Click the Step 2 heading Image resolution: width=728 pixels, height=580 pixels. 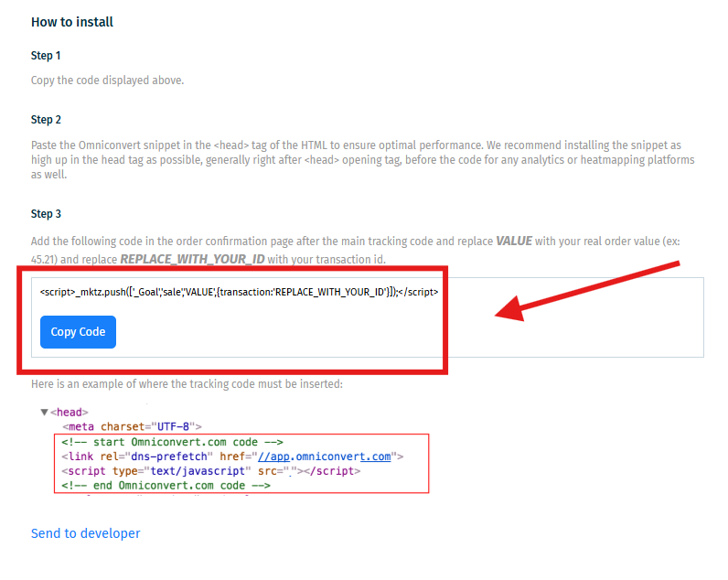[46, 120]
